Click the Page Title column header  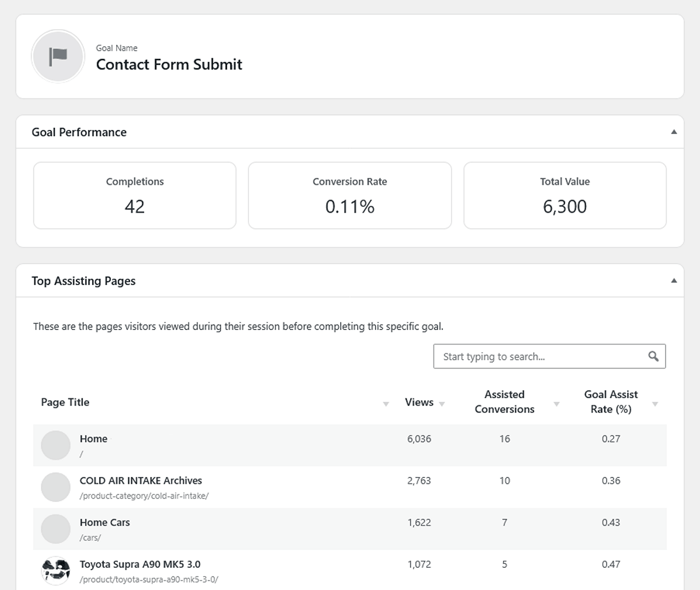[x=65, y=402]
